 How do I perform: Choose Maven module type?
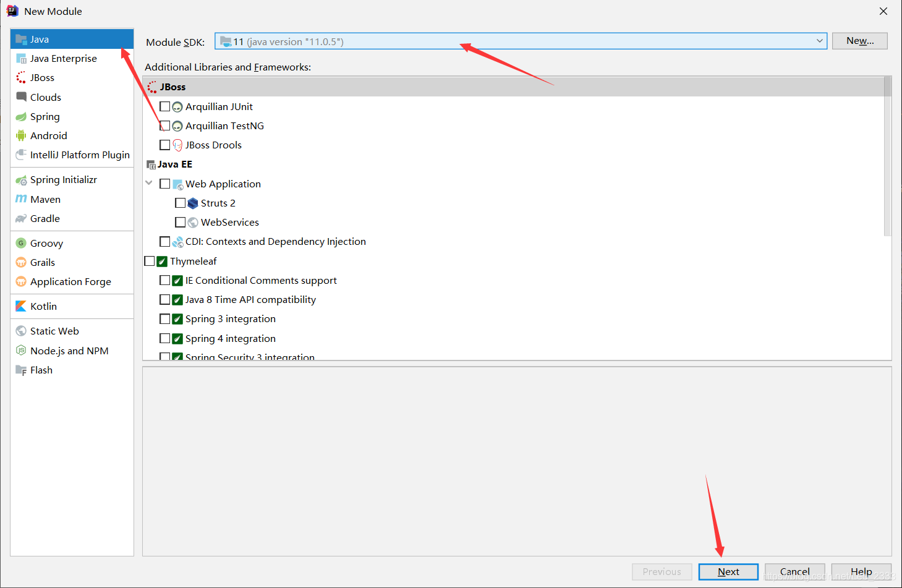tap(72, 199)
